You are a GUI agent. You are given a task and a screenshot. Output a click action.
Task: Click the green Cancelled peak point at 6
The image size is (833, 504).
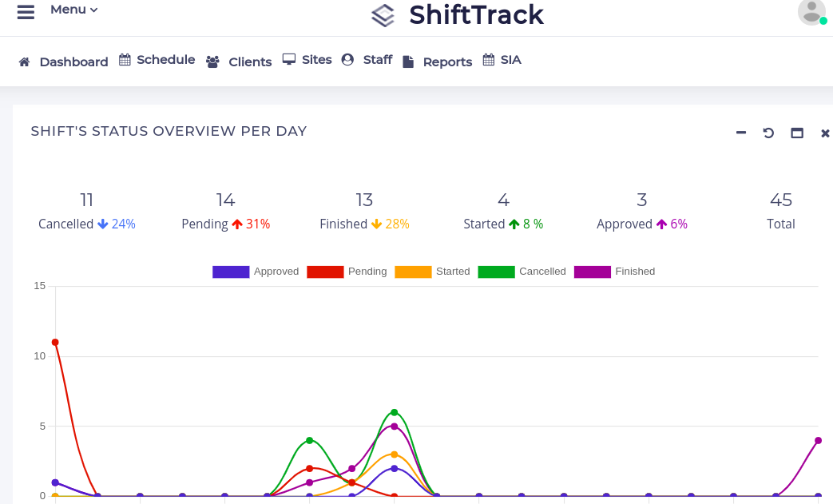click(x=395, y=413)
